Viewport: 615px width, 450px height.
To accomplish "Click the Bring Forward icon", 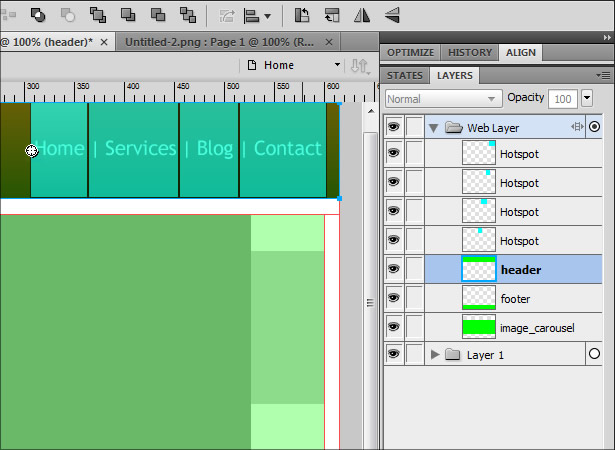I will pyautogui.click(x=128, y=16).
